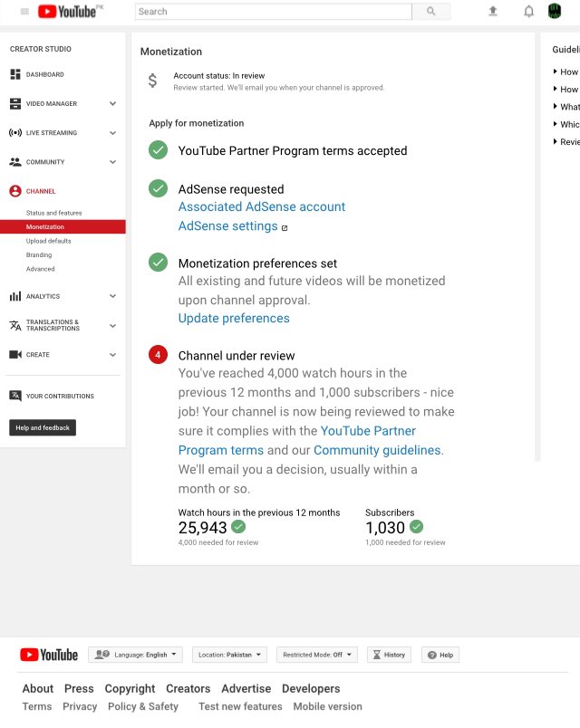
Task: Click the red step 4 circle icon
Action: click(x=158, y=355)
